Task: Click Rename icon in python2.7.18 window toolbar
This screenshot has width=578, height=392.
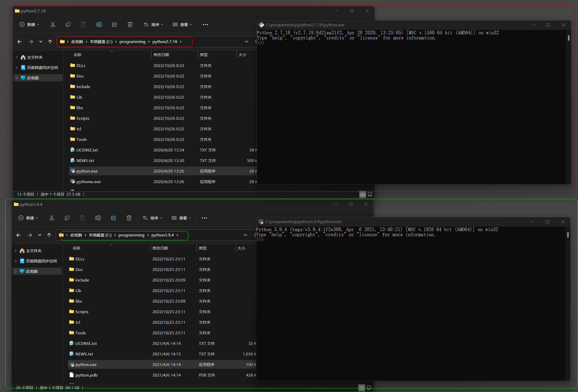Action: [x=99, y=24]
